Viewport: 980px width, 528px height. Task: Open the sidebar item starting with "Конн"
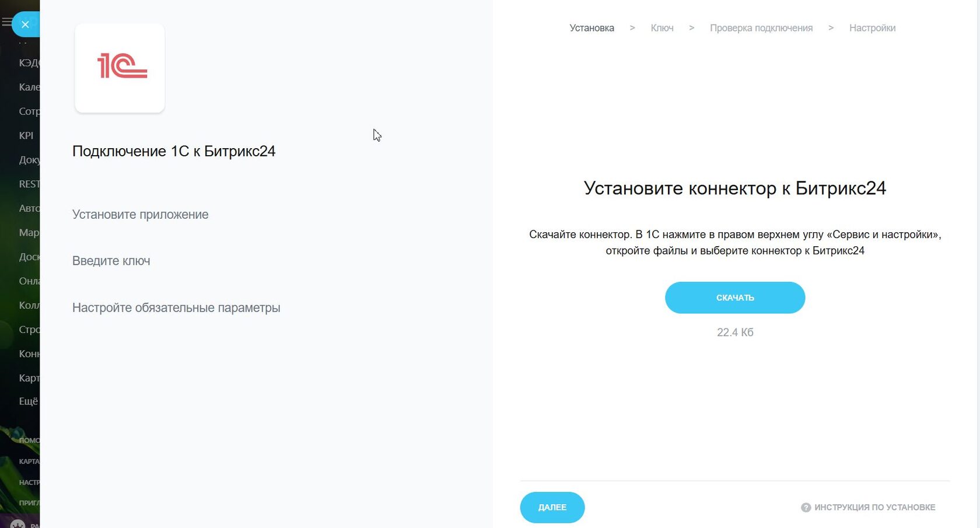29,354
